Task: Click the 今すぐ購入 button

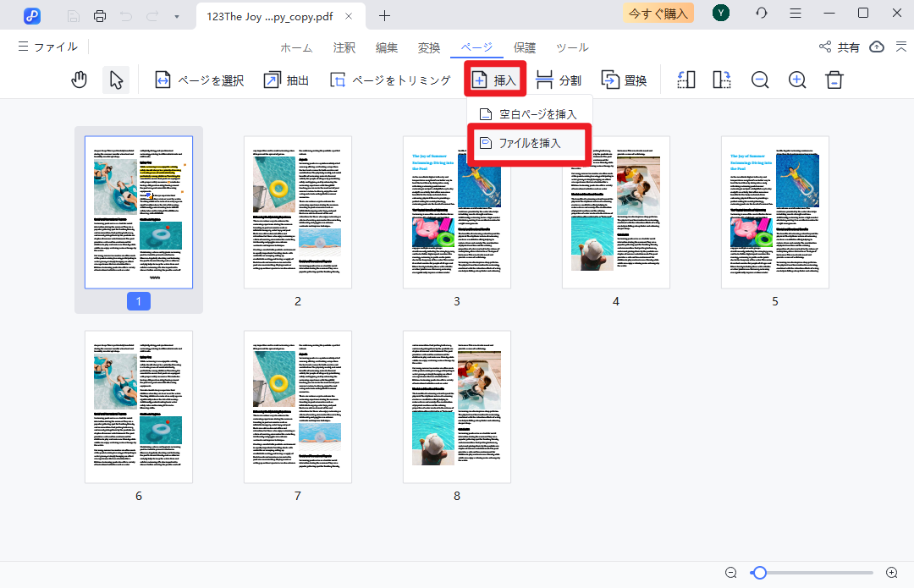Action: coord(658,13)
